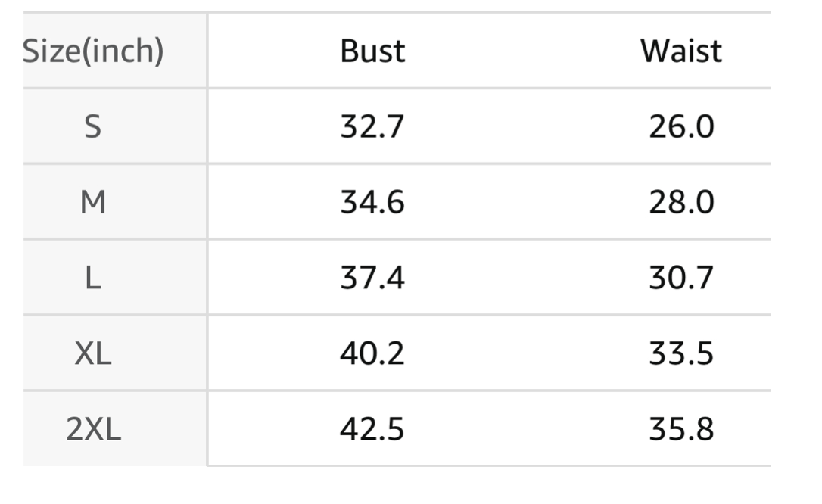This screenshot has height=504, width=822.
Task: Select waist value 28.0
Action: [681, 202]
